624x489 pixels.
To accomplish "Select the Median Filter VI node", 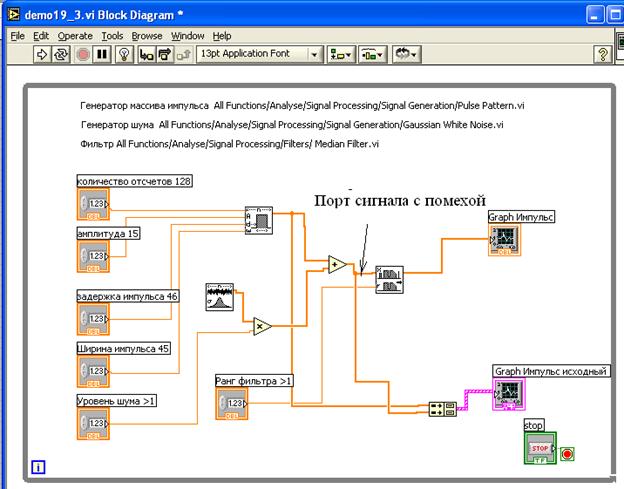I will click(x=389, y=280).
